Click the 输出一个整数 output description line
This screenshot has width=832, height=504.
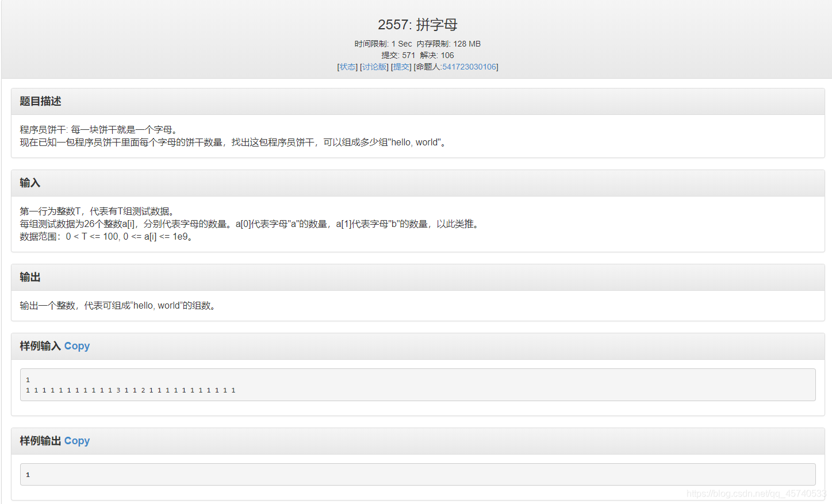[120, 306]
